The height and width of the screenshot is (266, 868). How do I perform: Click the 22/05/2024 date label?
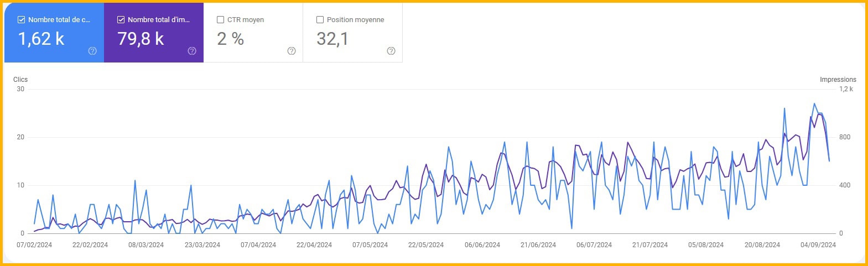(x=426, y=245)
